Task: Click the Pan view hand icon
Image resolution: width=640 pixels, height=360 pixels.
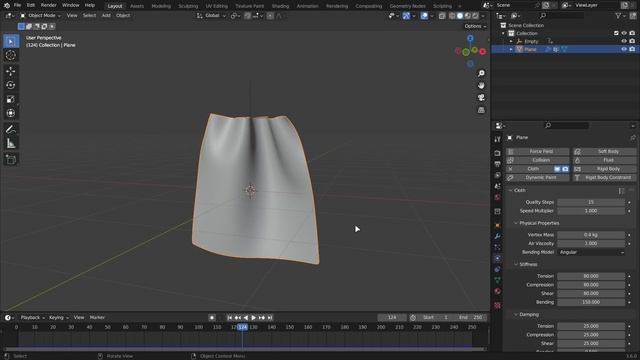Action: tap(481, 85)
